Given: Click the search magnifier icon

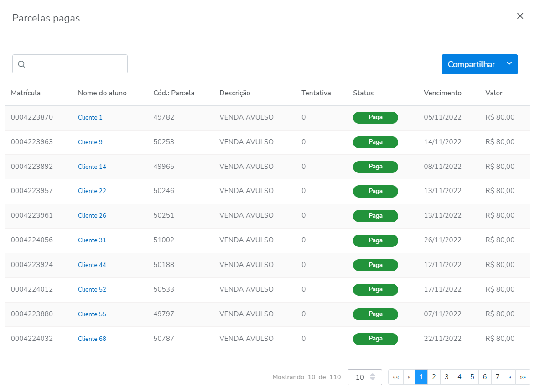Looking at the screenshot, I should click(21, 64).
